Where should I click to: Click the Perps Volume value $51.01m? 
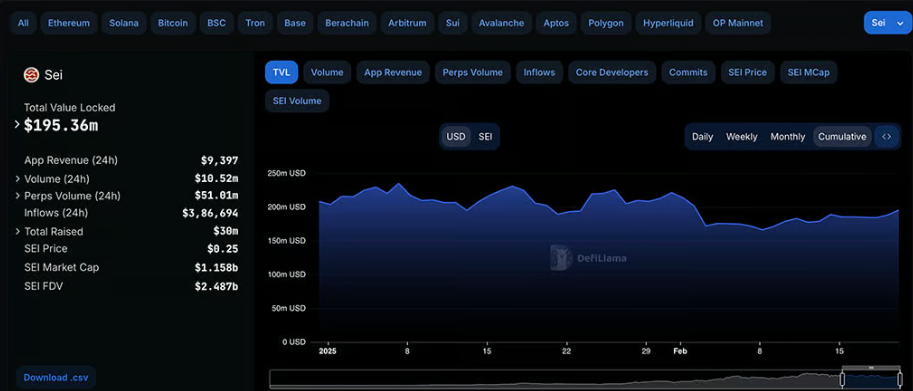[x=216, y=196]
